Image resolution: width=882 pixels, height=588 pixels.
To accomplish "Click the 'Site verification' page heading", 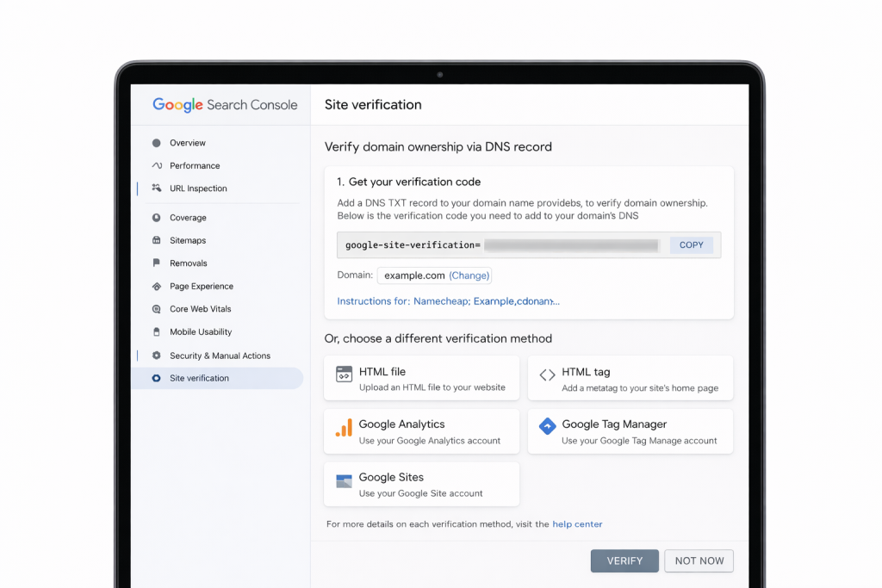I will [373, 104].
